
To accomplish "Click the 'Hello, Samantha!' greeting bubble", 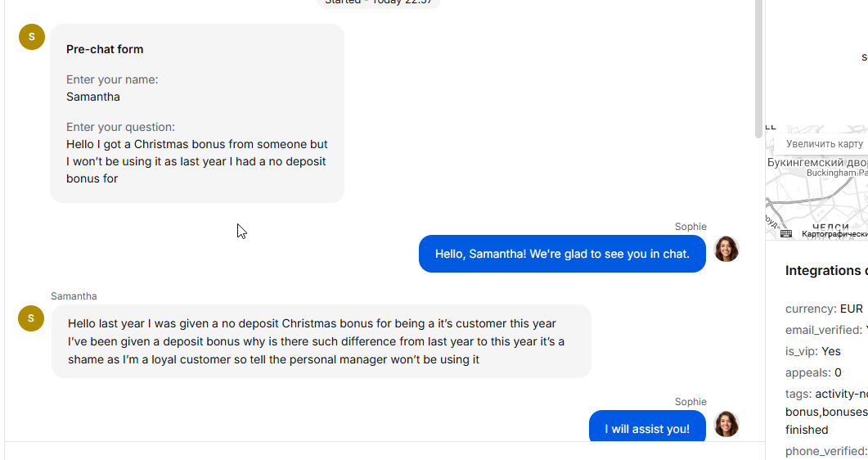I will pyautogui.click(x=562, y=254).
